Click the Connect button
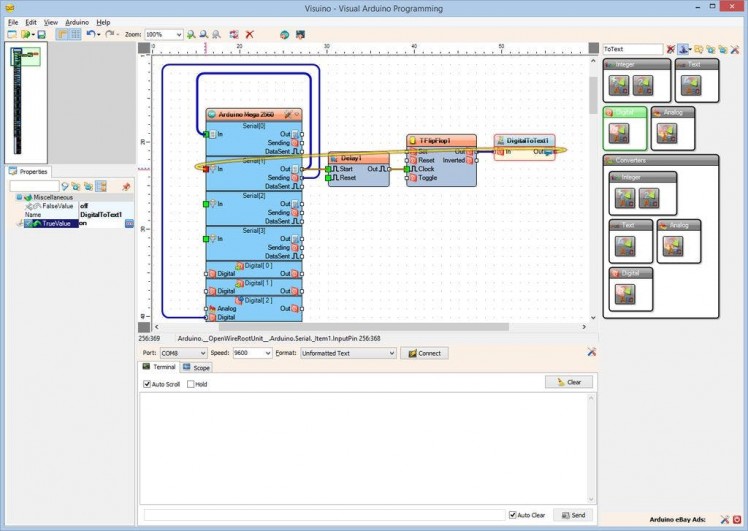The width and height of the screenshot is (748, 531). (x=424, y=353)
